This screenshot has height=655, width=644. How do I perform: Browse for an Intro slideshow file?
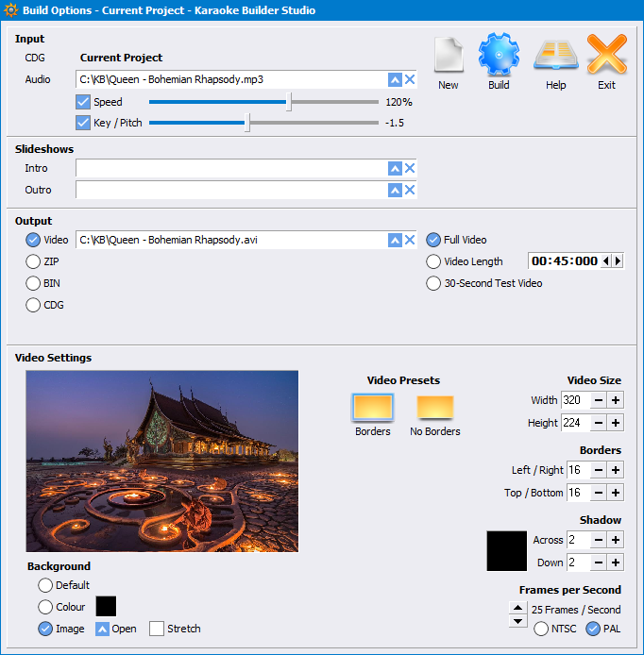pos(395,168)
